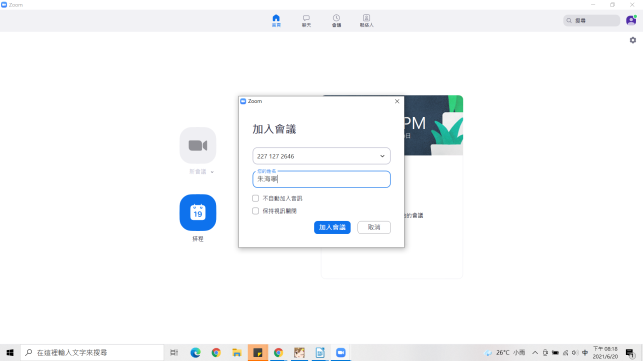
Task: Click the settings gear icon
Action: 633,40
